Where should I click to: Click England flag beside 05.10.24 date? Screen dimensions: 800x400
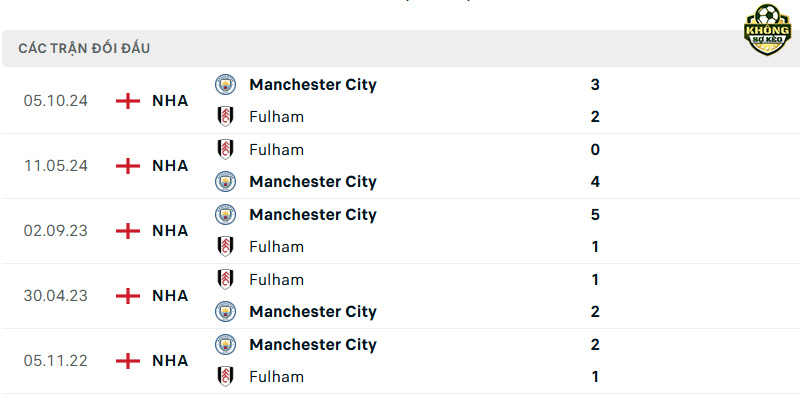click(128, 101)
